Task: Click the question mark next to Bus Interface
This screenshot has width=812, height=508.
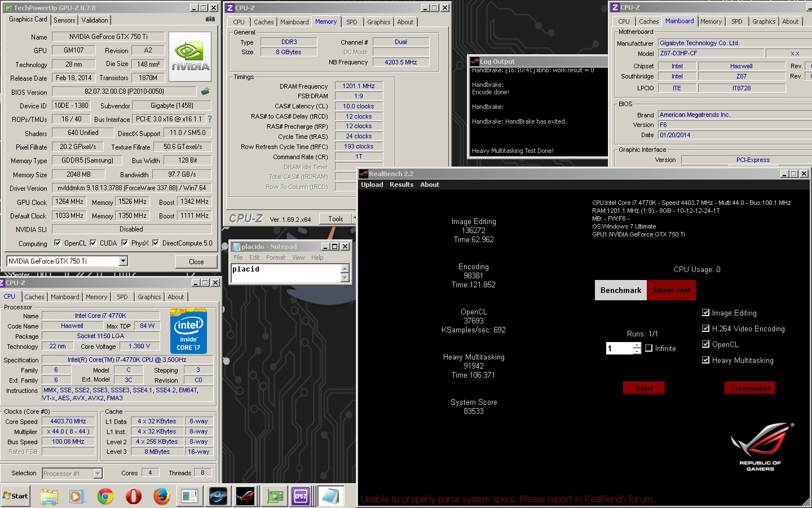Action: pos(210,119)
